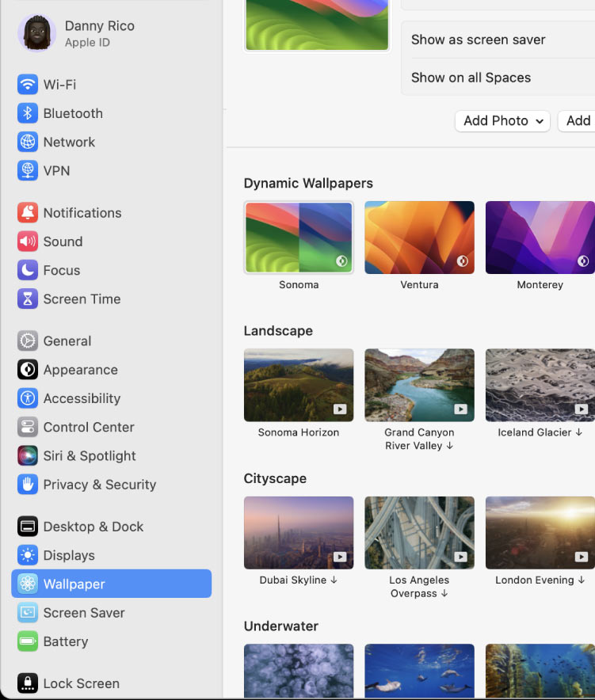595x700 pixels.
Task: Click the Accessibility icon
Action: (x=28, y=398)
